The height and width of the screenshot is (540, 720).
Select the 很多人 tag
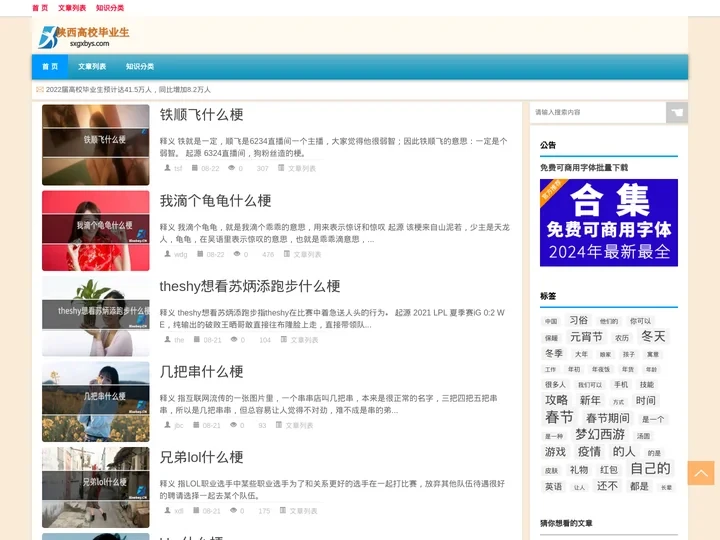click(555, 384)
